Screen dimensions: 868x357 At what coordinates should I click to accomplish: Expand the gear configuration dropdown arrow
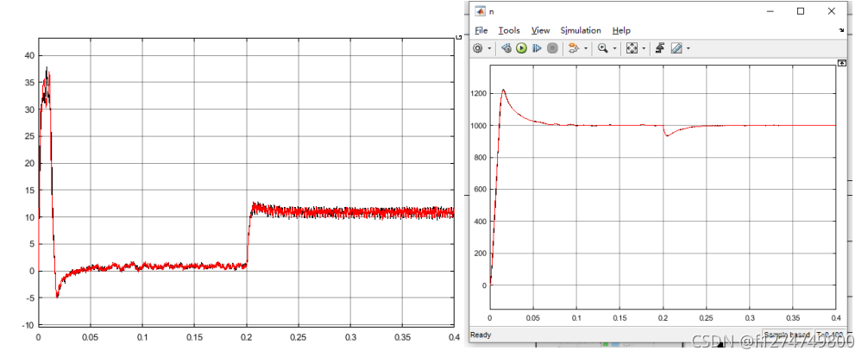(x=489, y=48)
